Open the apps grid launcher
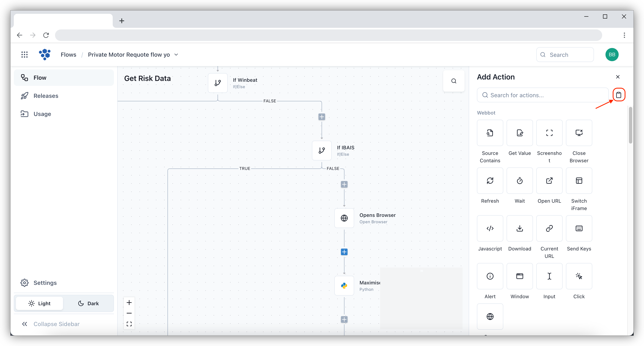Image resolution: width=644 pixels, height=346 pixels. coord(25,55)
